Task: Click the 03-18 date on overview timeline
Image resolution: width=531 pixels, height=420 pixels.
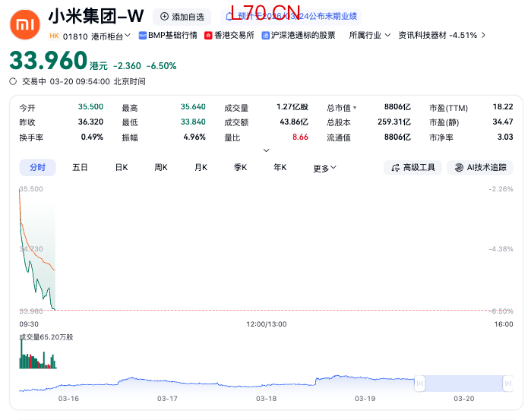Action: (x=266, y=399)
